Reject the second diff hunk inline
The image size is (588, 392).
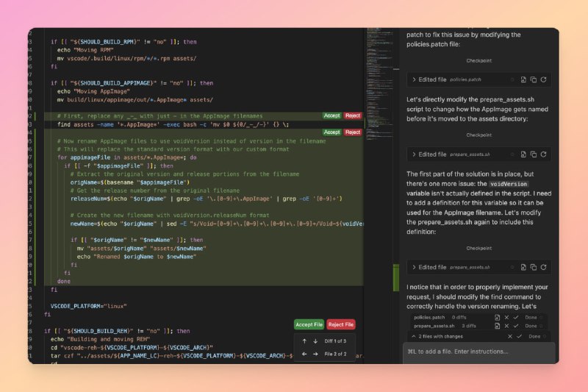coord(353,132)
